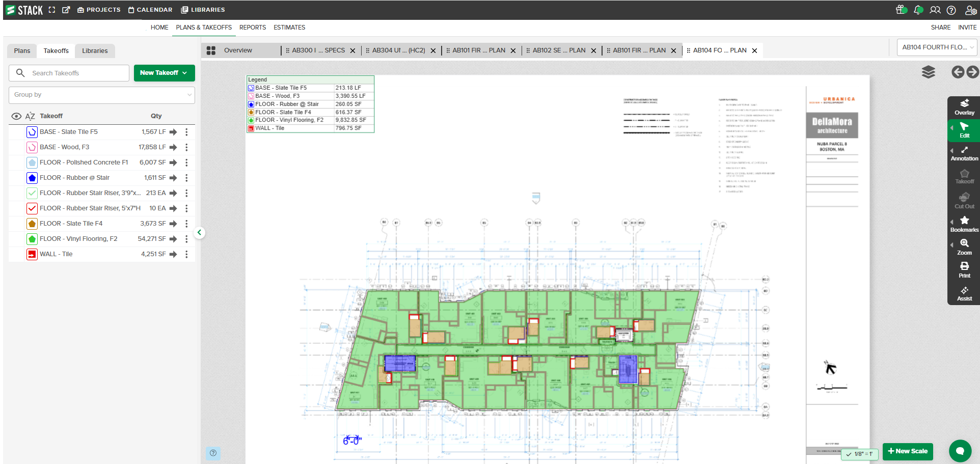Select the Annotation tool
The height and width of the screenshot is (464, 980).
(x=964, y=153)
